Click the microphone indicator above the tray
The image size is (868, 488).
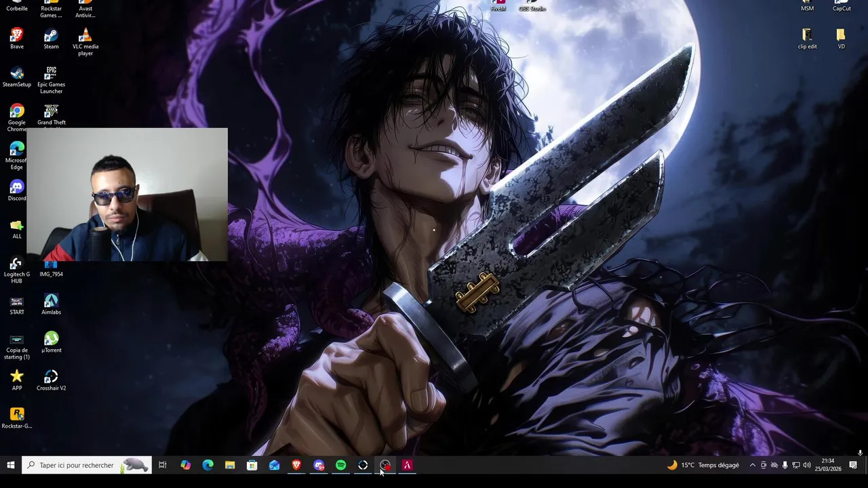click(860, 452)
